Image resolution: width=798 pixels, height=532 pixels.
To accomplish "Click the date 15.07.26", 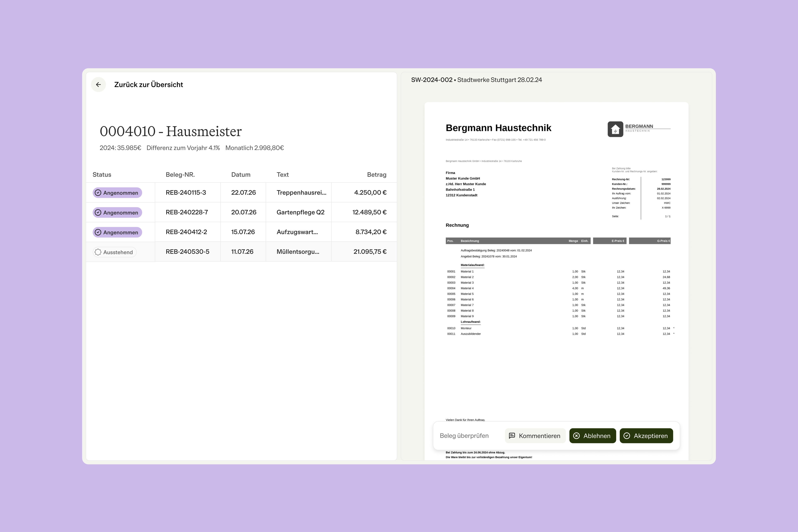I will coord(243,232).
